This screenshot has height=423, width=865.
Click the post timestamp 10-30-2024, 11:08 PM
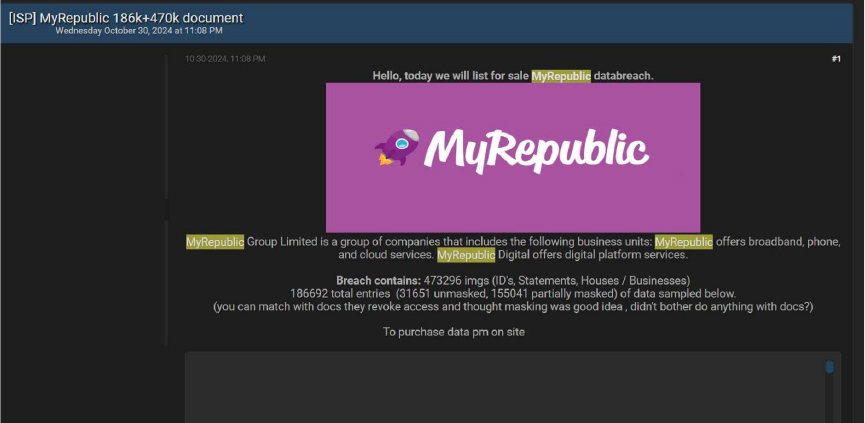click(225, 58)
